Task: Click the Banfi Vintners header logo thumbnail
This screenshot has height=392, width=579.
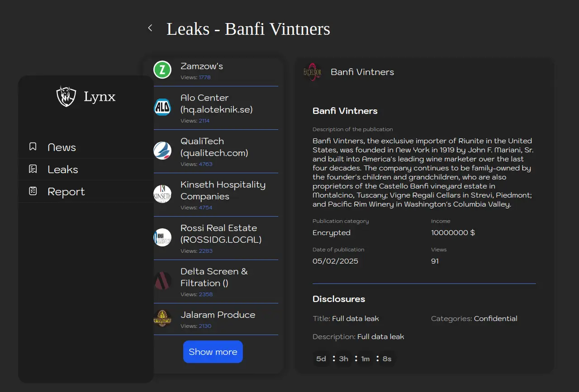Action: (x=312, y=72)
